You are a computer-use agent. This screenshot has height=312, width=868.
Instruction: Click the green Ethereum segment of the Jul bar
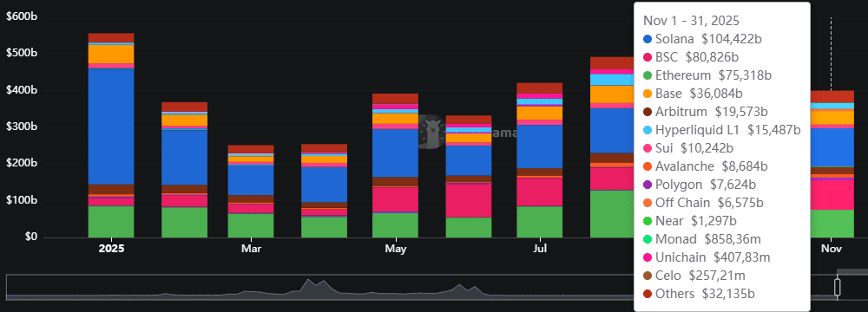coord(540,222)
